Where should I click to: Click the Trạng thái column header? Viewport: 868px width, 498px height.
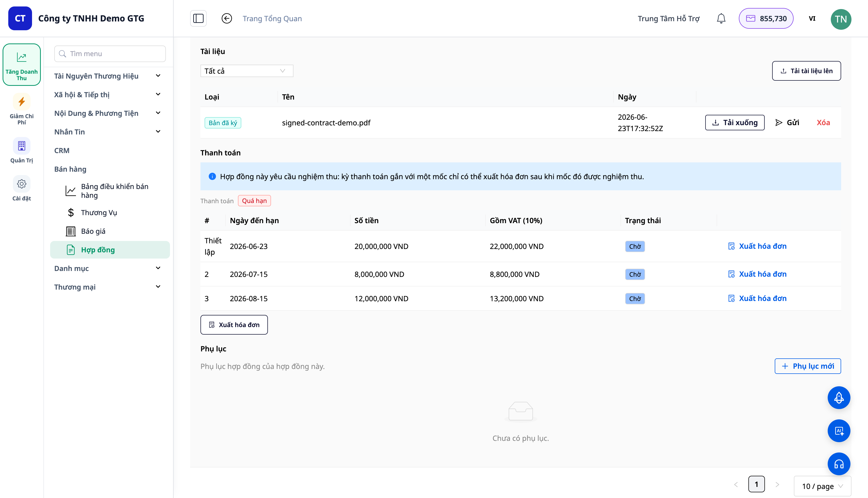tap(643, 221)
